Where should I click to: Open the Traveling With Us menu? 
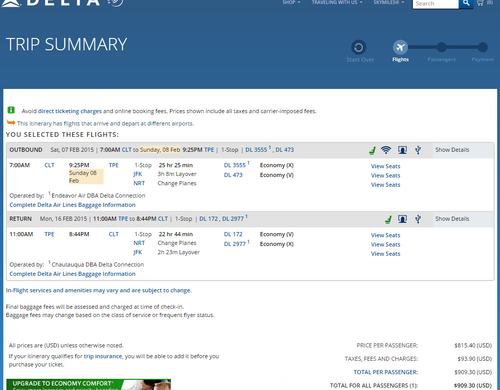[337, 2]
